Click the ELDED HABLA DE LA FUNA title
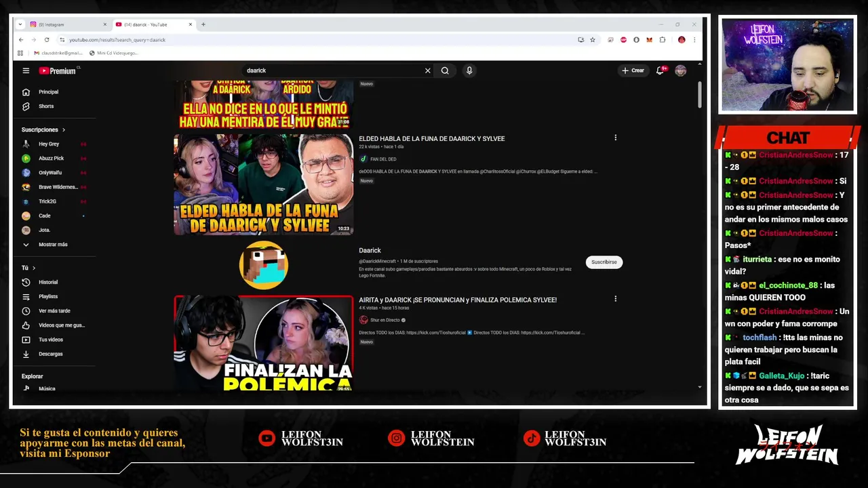This screenshot has width=868, height=488. 431,139
